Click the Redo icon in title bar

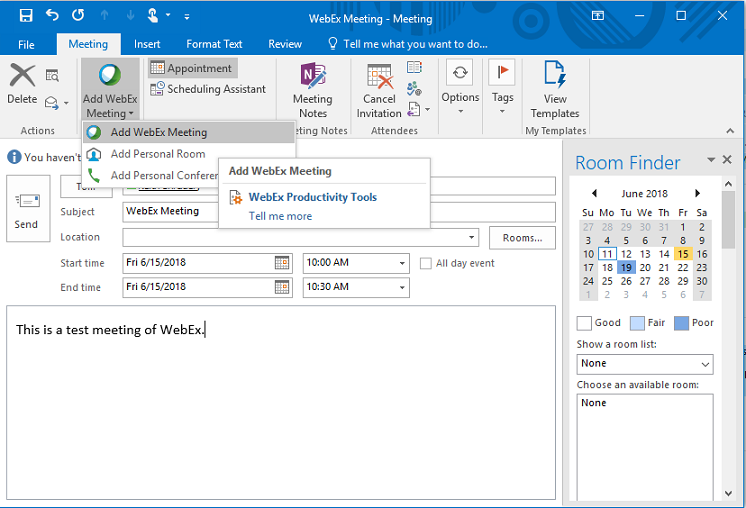coord(78,16)
